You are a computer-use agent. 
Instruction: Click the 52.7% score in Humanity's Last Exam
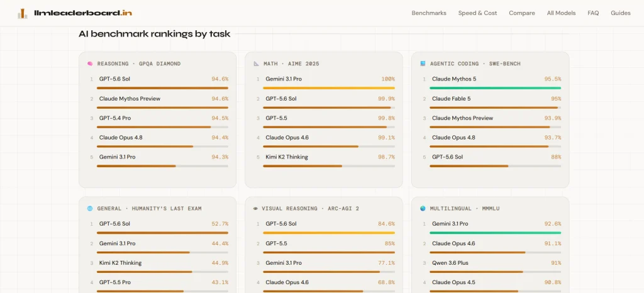(x=220, y=224)
